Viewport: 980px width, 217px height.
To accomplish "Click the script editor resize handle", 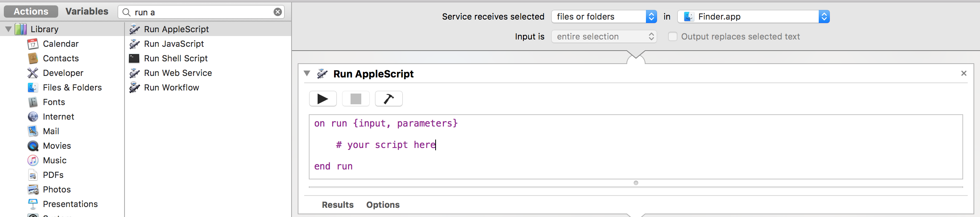I will (x=636, y=183).
